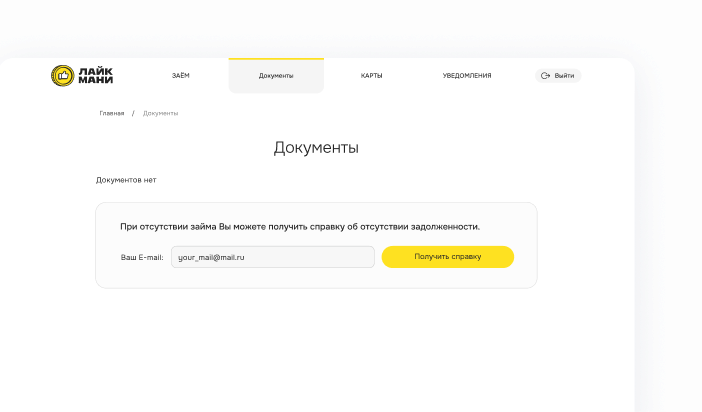Click empty space inside the certificate card

tap(316, 278)
